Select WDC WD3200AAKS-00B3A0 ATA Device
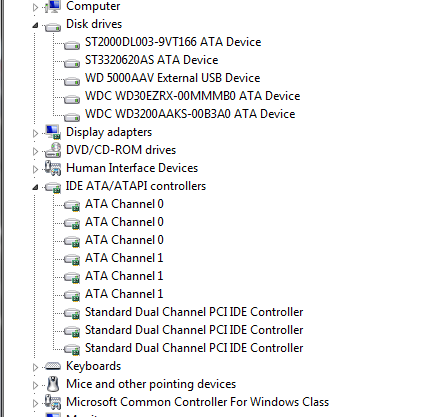The height and width of the screenshot is (417, 446). coord(190,114)
